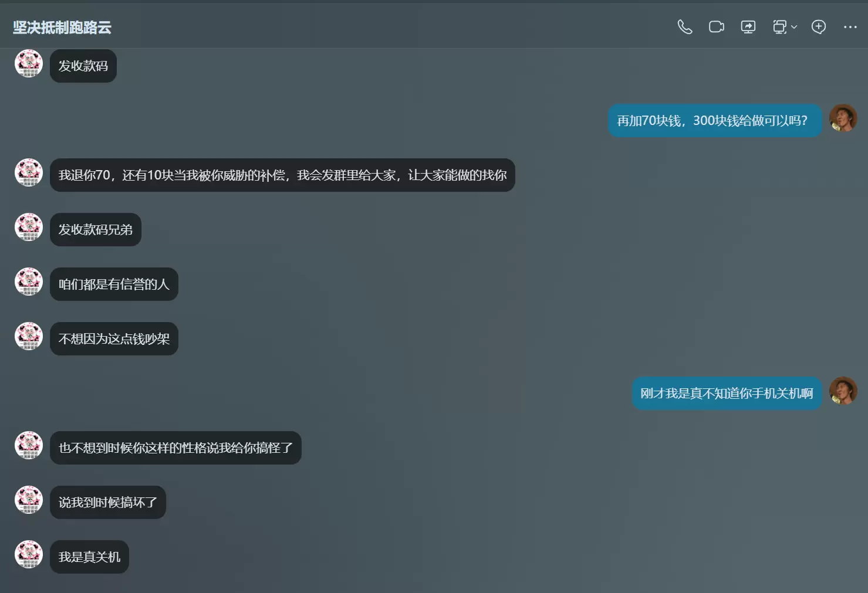Viewport: 868px width, 593px height.
Task: Click the 不想因为这点钱吵架 message bubble
Action: point(114,339)
